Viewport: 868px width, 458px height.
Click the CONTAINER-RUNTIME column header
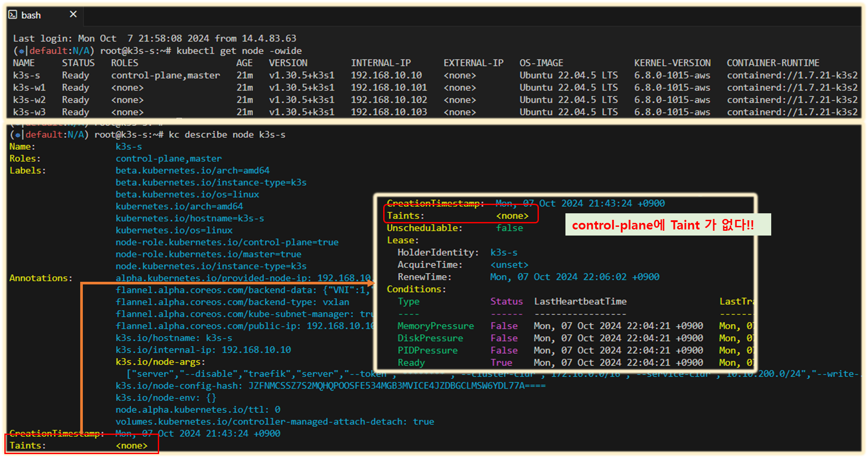coord(773,63)
